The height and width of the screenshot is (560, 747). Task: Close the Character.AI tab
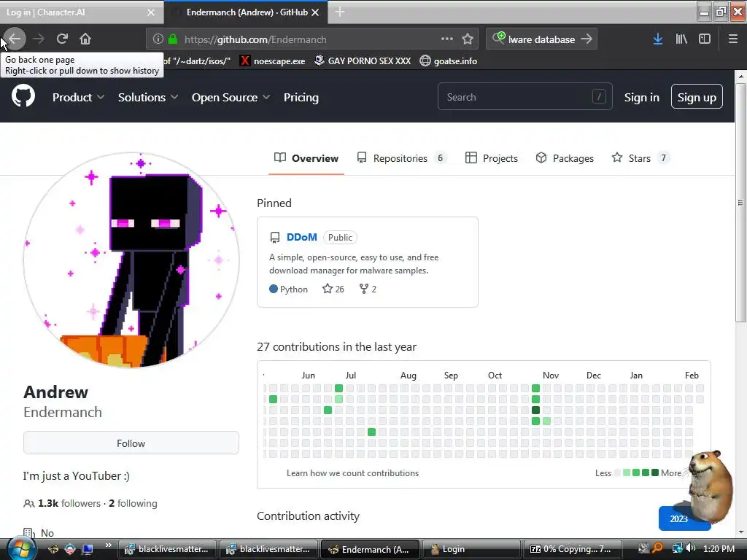(150, 12)
